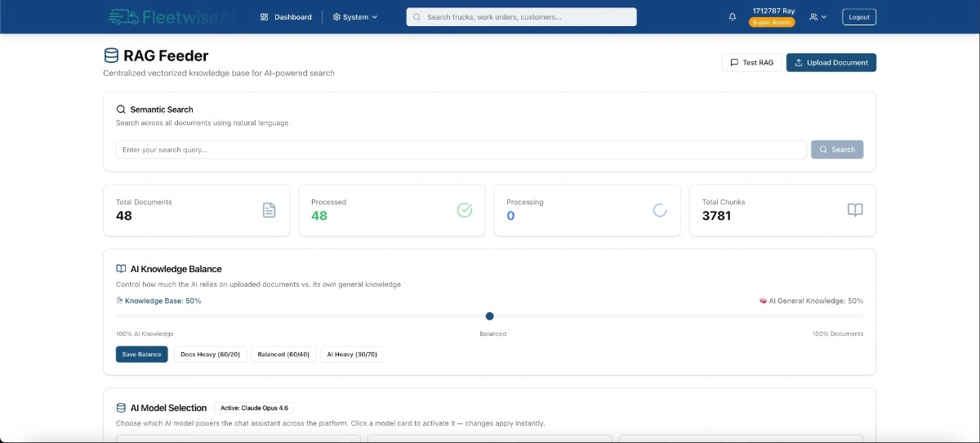Select Docs Heavy (80/20) preset
This screenshot has height=443, width=980.
[211, 354]
